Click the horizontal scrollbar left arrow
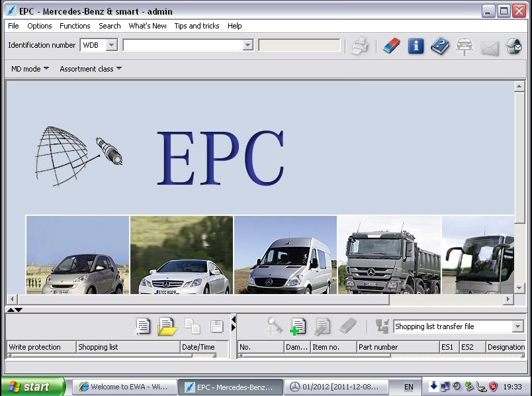The image size is (532, 396). tap(12, 299)
